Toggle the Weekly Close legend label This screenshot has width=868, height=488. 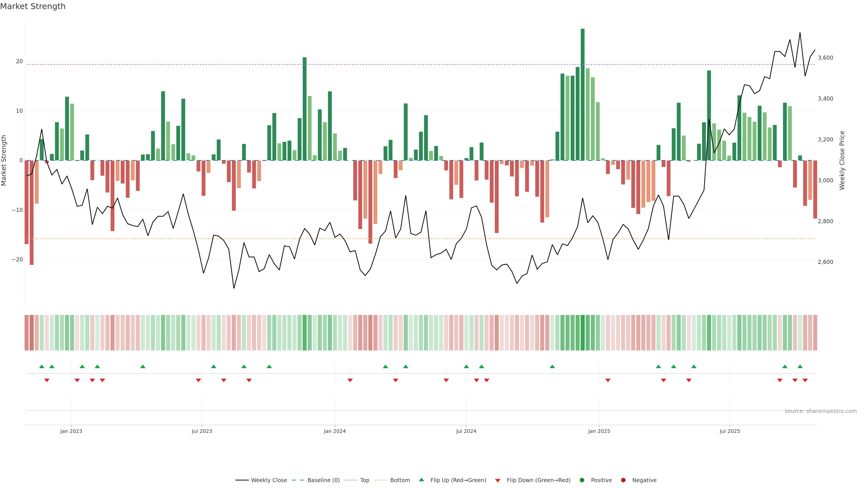(x=269, y=480)
